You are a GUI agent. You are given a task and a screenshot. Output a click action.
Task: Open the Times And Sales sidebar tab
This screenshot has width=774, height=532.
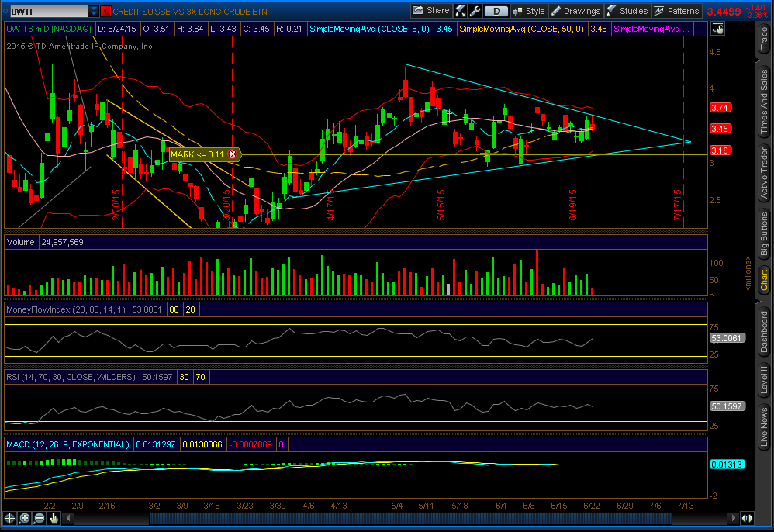[764, 102]
